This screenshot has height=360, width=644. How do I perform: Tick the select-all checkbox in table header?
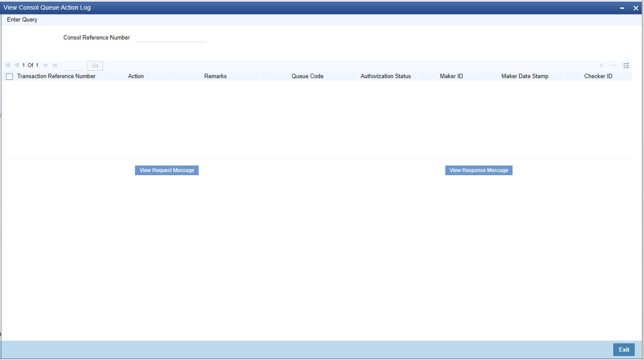pyautogui.click(x=10, y=76)
